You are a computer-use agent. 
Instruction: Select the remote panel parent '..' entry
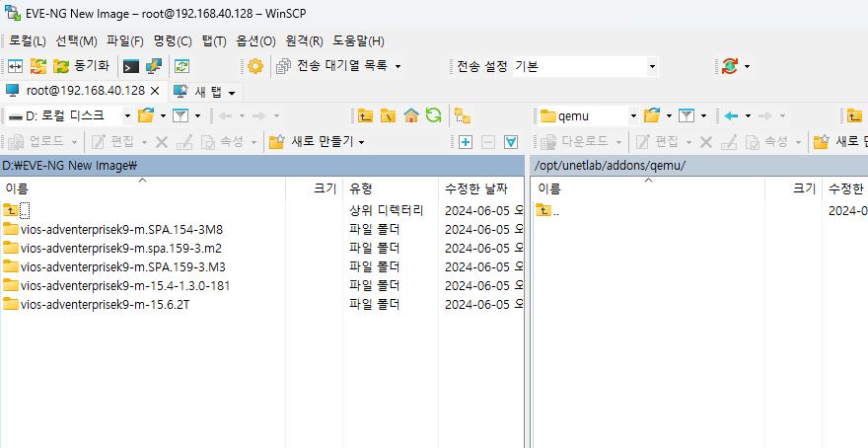(547, 210)
